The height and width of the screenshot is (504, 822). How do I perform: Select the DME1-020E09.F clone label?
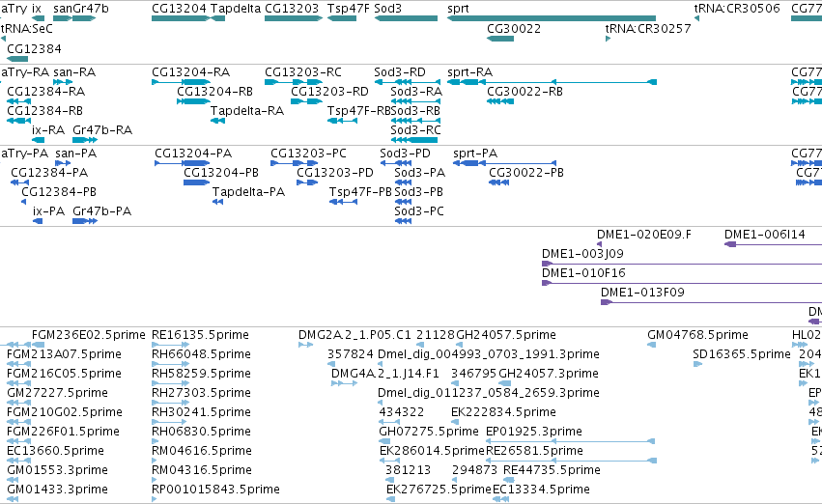pos(644,235)
